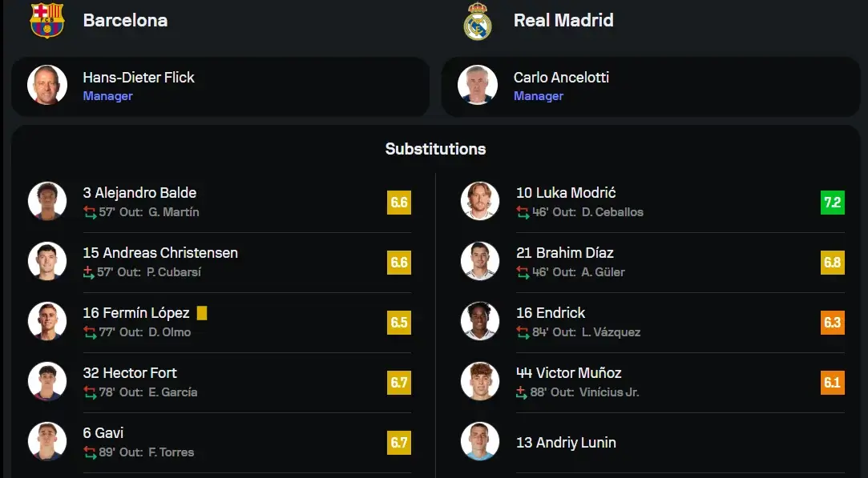Click the substitution arrows icon under Luka Modrić
Viewport: 868px width, 478px height.
click(523, 212)
